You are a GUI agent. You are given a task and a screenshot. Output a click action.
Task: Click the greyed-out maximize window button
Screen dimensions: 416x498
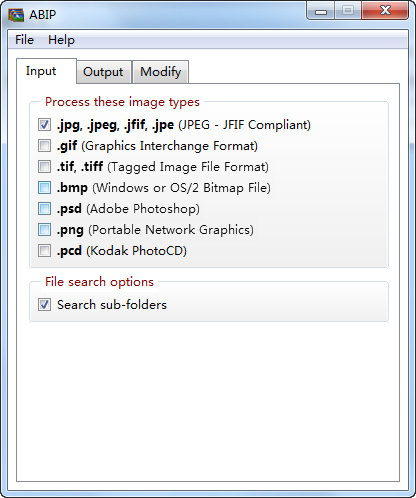click(348, 11)
